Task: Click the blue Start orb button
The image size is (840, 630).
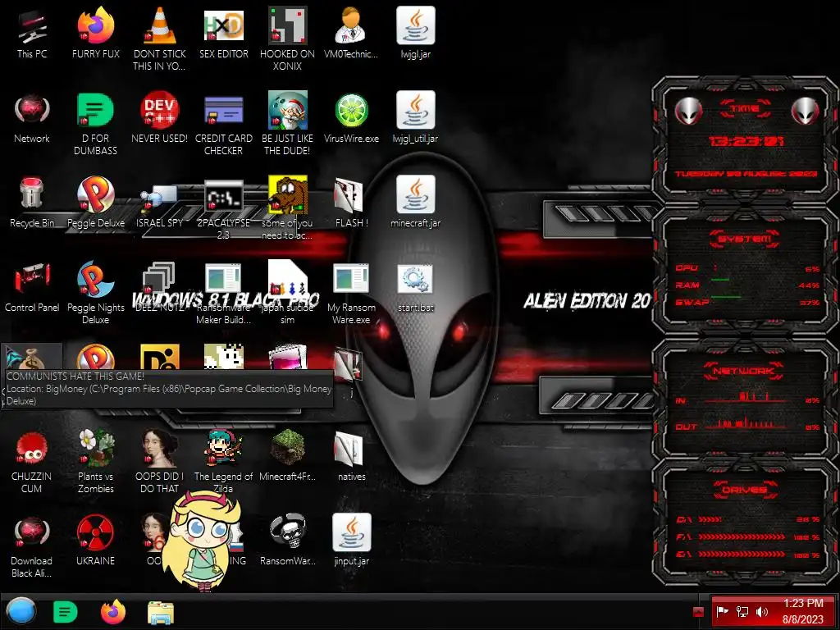Action: [21, 612]
